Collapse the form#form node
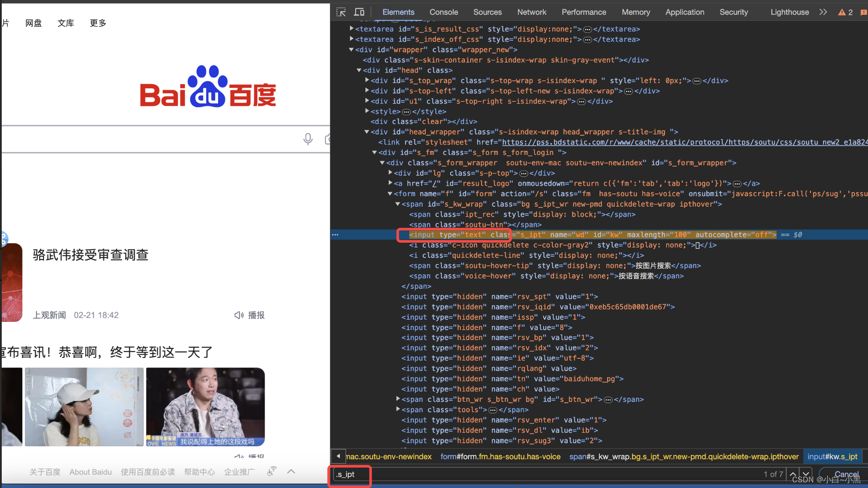Screen dimensions: 868x488 coord(390,194)
